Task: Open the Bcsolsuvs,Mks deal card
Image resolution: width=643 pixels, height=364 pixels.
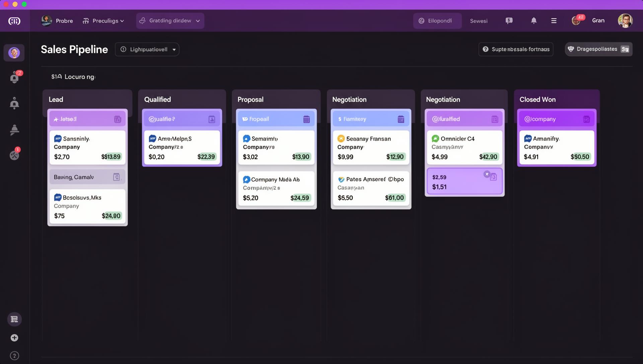Action: coord(87,206)
